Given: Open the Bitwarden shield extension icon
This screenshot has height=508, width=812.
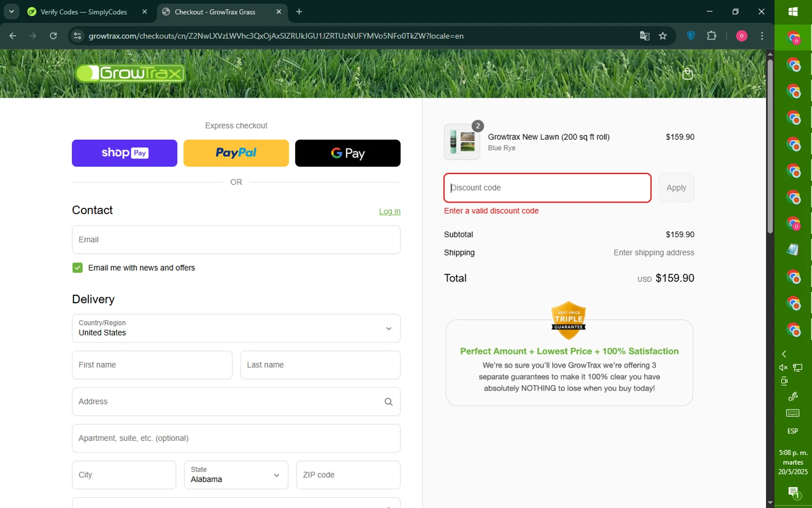Looking at the screenshot, I should pos(691,36).
